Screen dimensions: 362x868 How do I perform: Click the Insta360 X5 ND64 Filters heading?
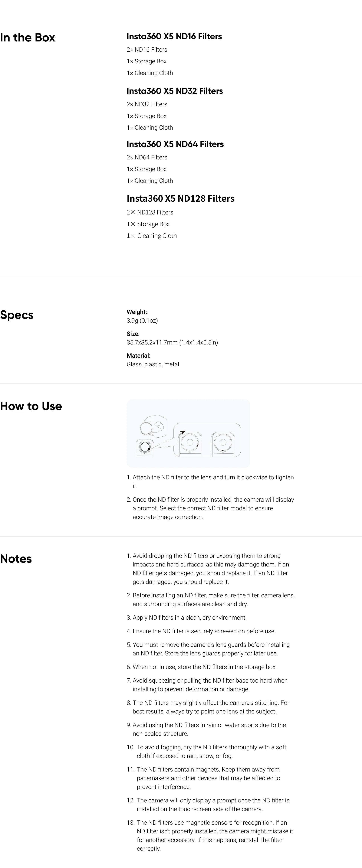tap(175, 144)
